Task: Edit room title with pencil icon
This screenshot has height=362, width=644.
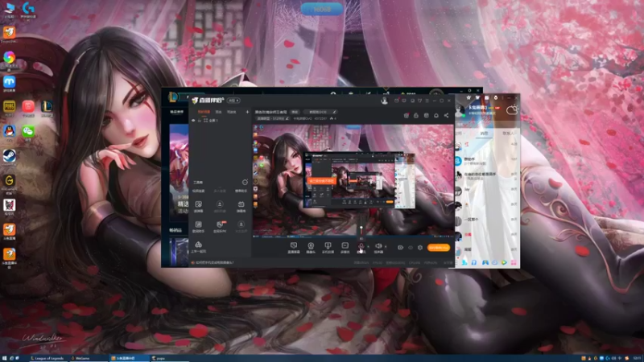Action: (334, 112)
